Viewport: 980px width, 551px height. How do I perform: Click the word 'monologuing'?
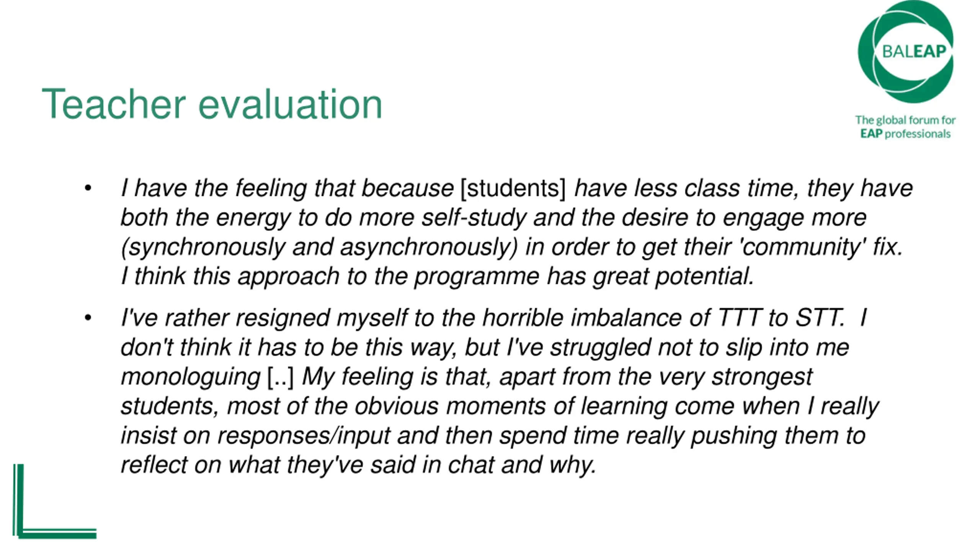(x=191, y=377)
